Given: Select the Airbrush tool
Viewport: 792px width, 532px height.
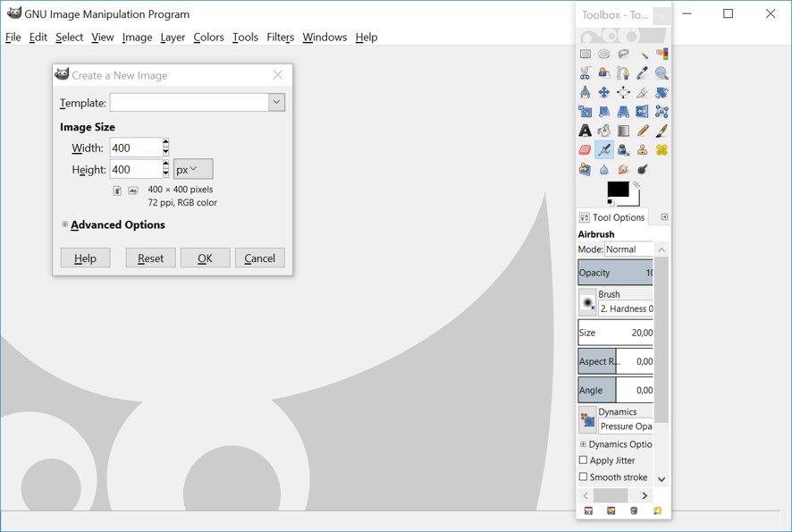Looking at the screenshot, I should pyautogui.click(x=604, y=150).
